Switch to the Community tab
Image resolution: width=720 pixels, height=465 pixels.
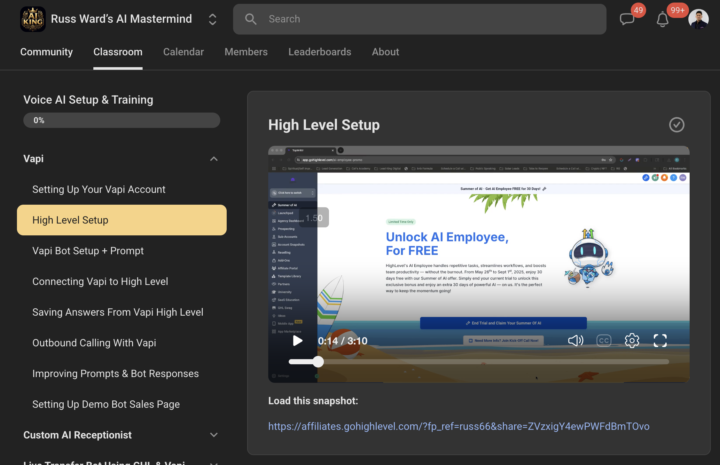point(46,52)
